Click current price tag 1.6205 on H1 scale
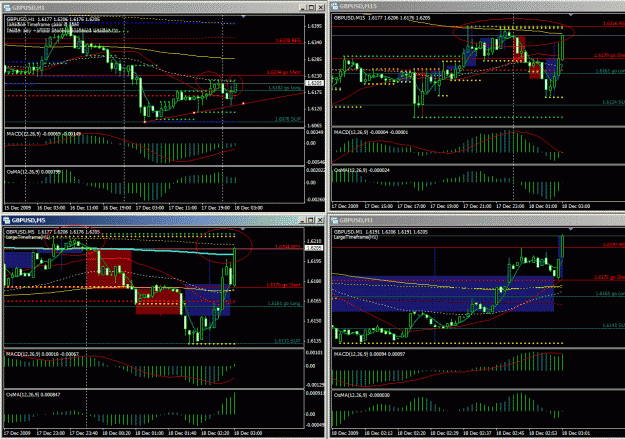The height and width of the screenshot is (439, 625). (x=314, y=83)
